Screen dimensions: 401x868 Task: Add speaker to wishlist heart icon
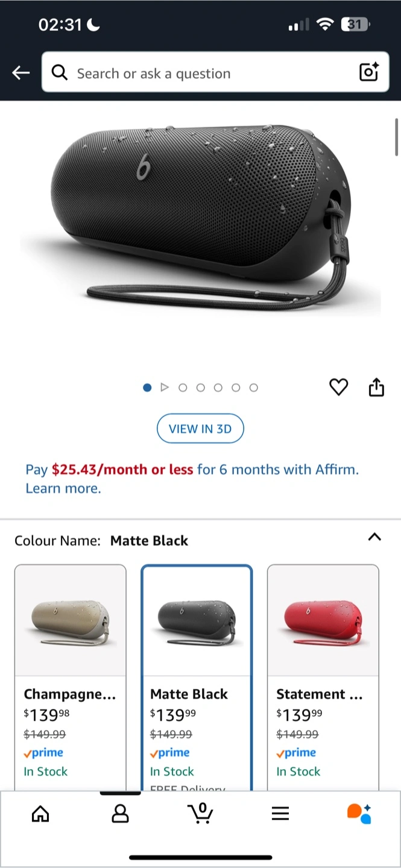click(x=339, y=387)
